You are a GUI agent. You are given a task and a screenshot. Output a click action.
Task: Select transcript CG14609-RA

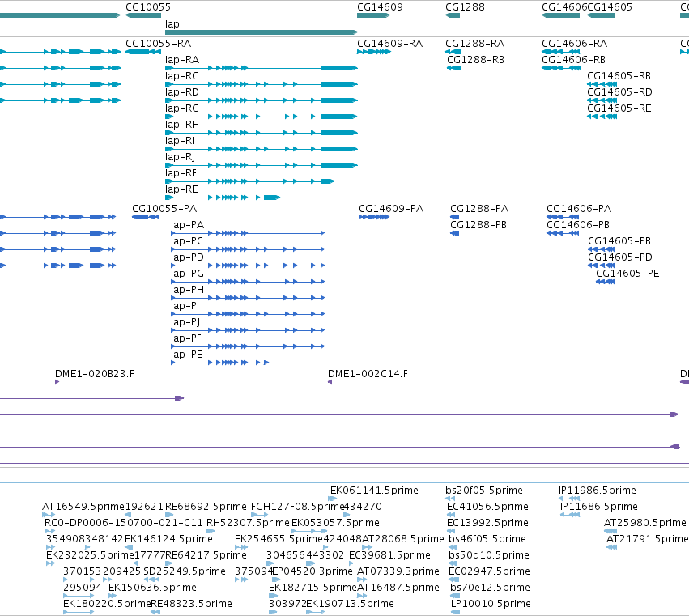point(389,44)
